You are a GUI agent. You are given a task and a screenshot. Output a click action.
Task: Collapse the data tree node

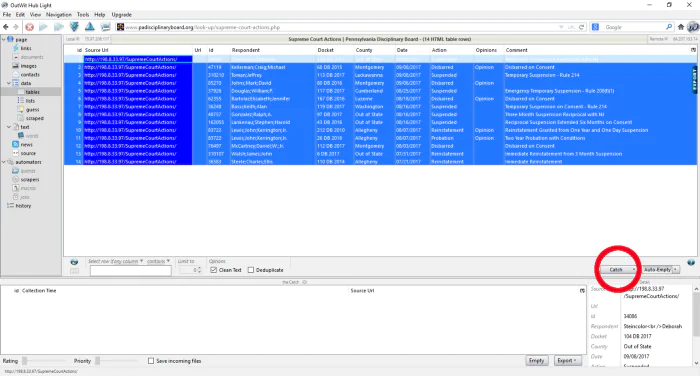[x=9, y=84]
